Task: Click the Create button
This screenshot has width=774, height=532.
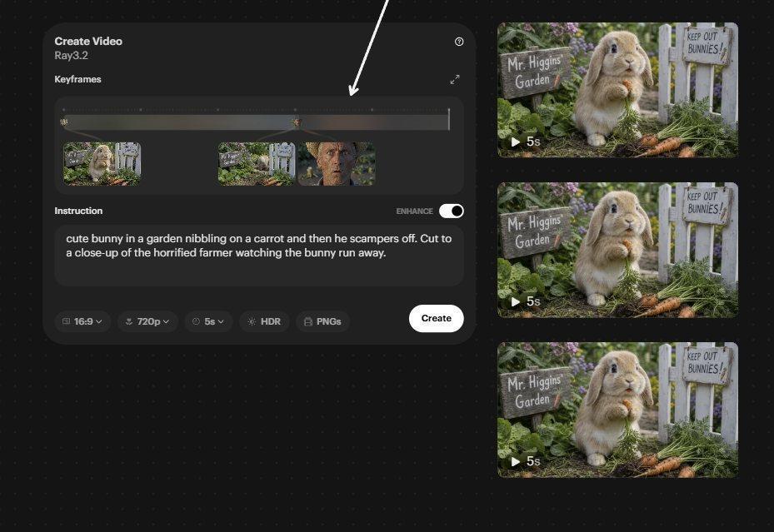Action: click(x=437, y=319)
